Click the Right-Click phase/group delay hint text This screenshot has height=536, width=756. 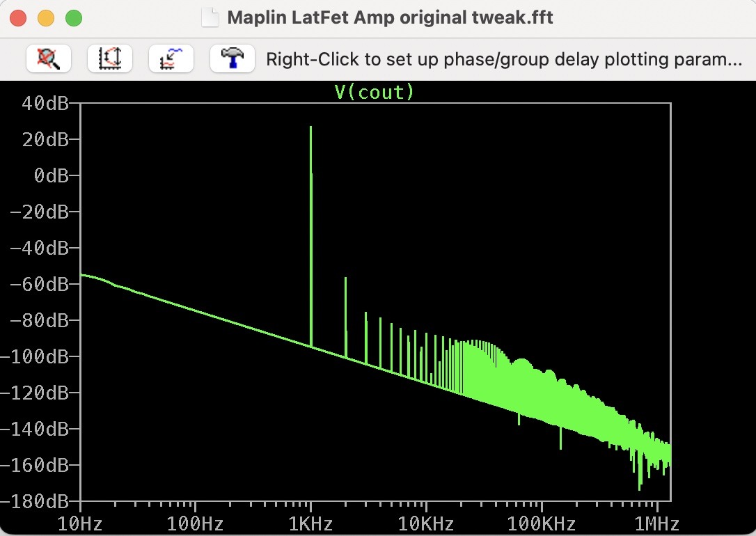click(504, 59)
